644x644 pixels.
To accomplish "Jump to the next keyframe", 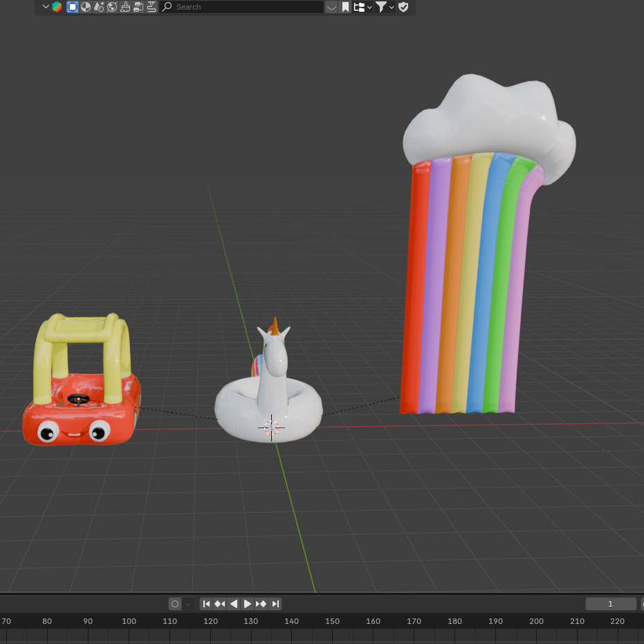I will [x=261, y=604].
